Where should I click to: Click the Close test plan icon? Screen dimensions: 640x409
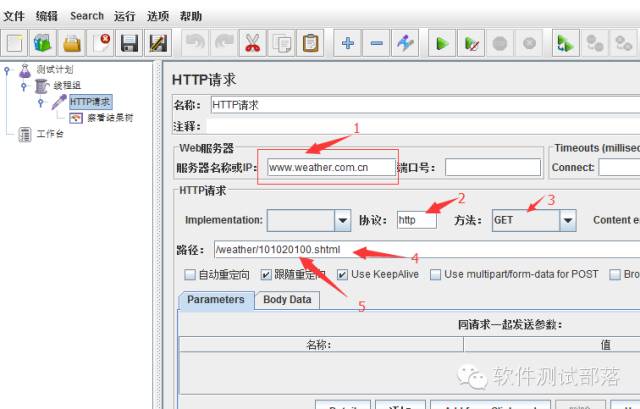pyautogui.click(x=101, y=43)
